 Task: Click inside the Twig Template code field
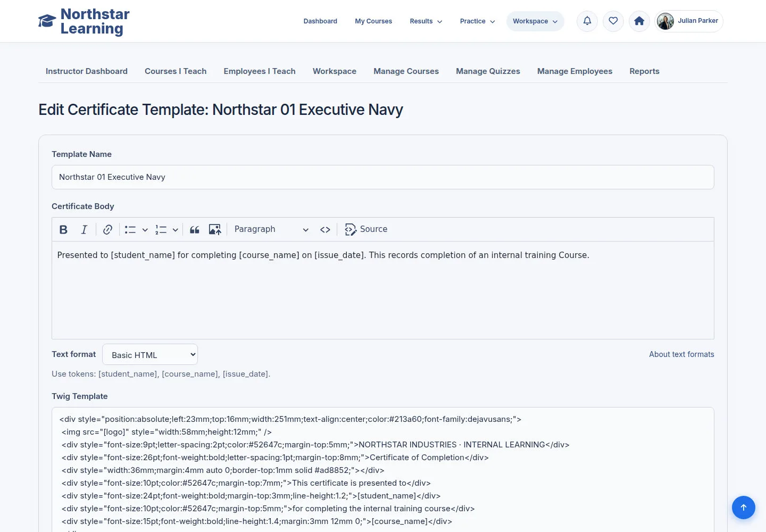[x=383, y=470]
